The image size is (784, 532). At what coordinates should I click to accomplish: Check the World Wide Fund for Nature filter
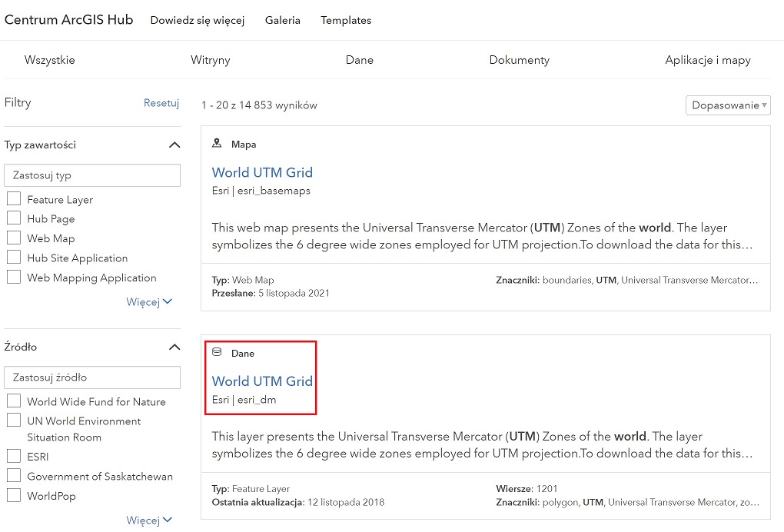[14, 401]
